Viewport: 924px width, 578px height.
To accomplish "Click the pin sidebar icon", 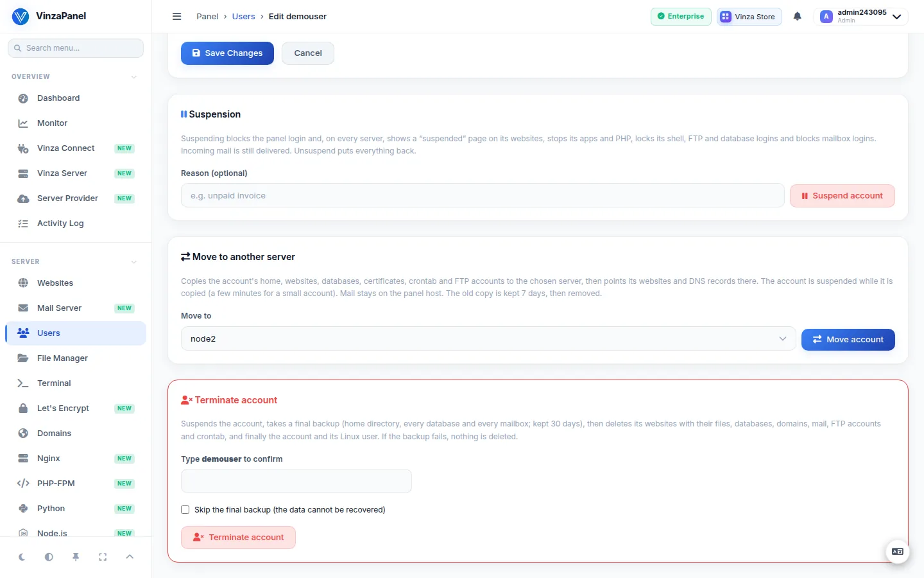I will coord(76,557).
